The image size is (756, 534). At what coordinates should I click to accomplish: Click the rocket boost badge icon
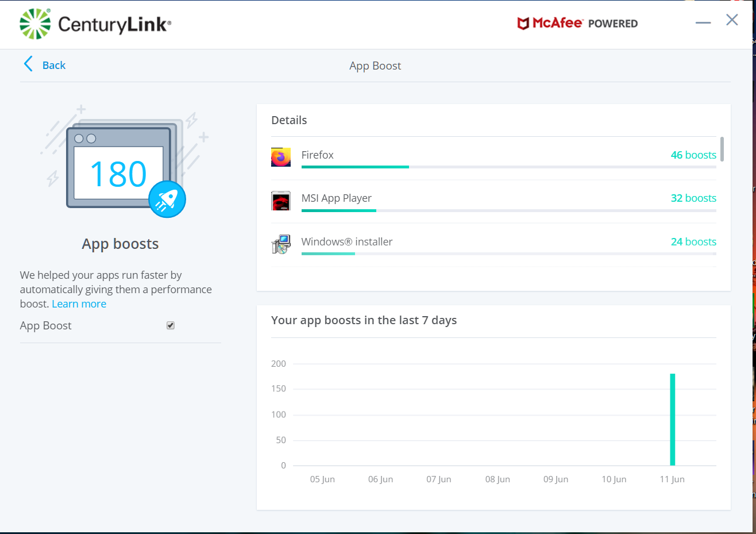167,199
